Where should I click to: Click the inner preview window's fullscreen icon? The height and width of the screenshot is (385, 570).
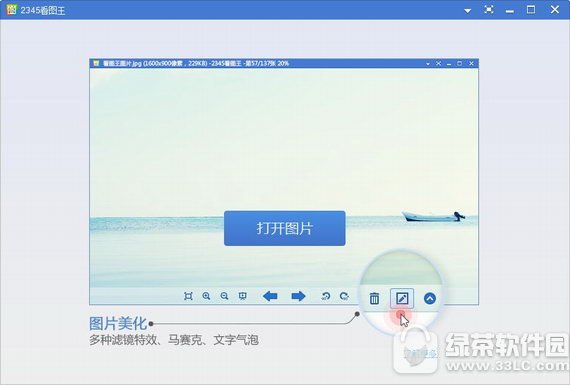(x=438, y=63)
